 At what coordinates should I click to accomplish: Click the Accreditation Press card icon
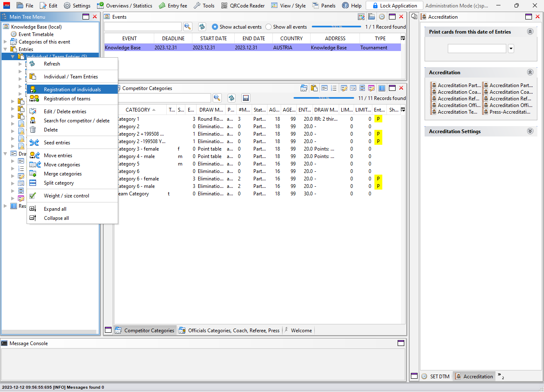(x=486, y=112)
